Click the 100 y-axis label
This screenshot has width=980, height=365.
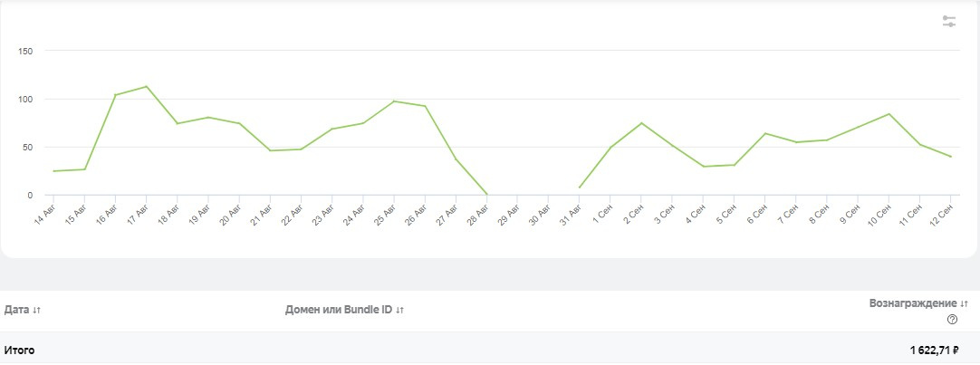(x=25, y=99)
